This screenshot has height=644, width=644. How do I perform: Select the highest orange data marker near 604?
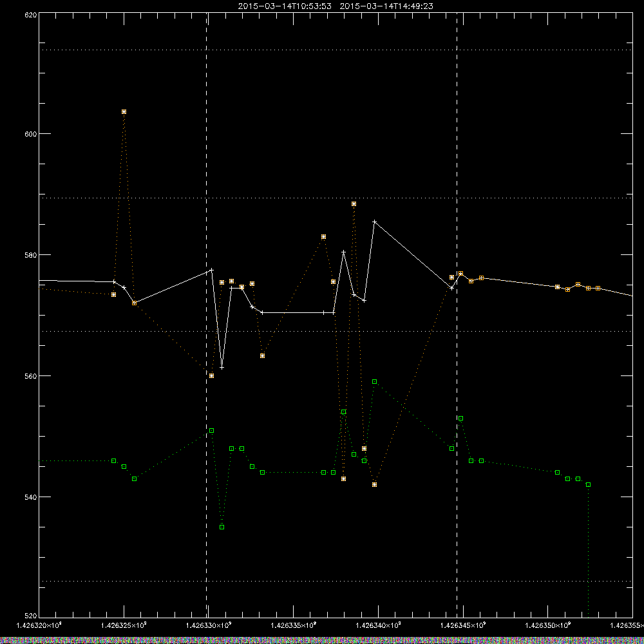tap(124, 111)
